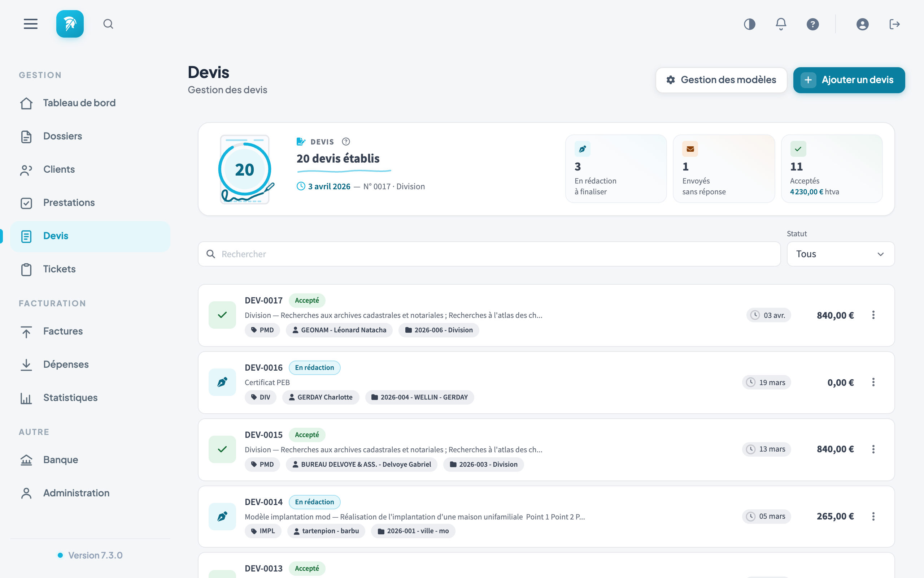Viewport: 924px width, 578px height.
Task: Open actions menu for DEV-0014
Action: click(x=873, y=517)
